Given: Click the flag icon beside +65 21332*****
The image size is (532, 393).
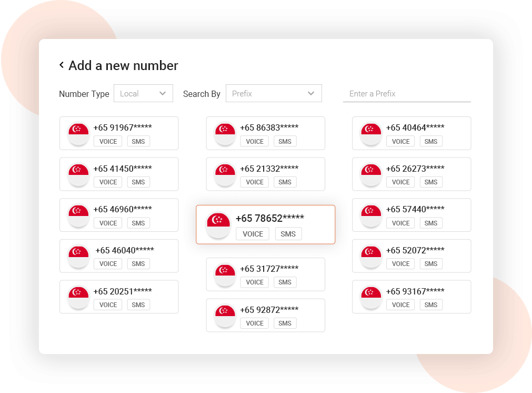Looking at the screenshot, I should point(225,174).
